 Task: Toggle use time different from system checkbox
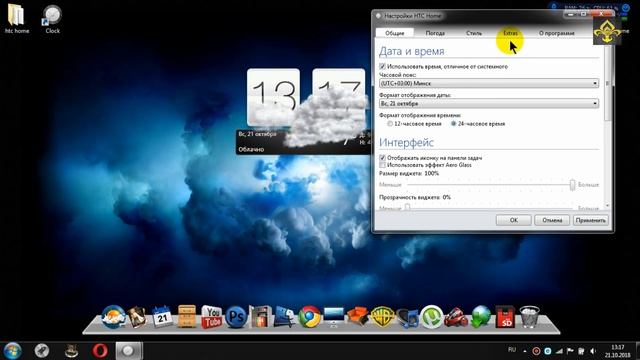(x=382, y=66)
